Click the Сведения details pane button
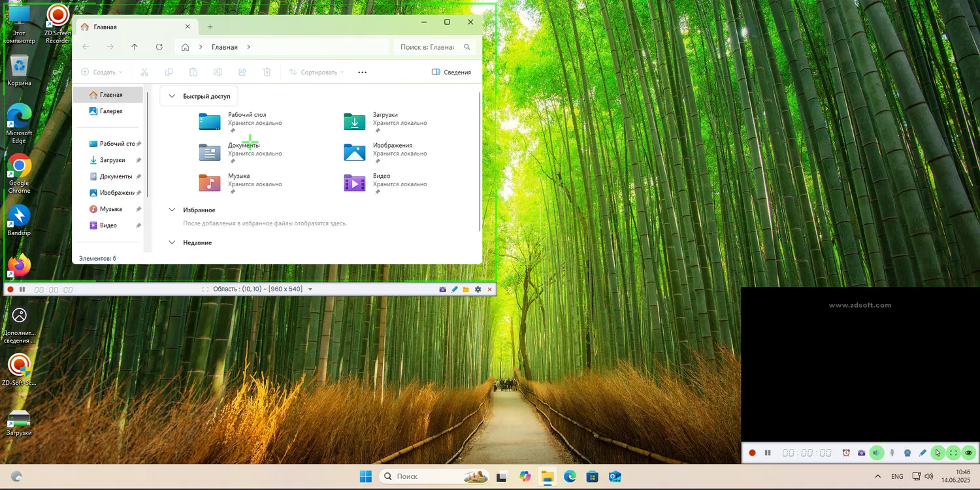The height and width of the screenshot is (490, 980). click(x=451, y=73)
